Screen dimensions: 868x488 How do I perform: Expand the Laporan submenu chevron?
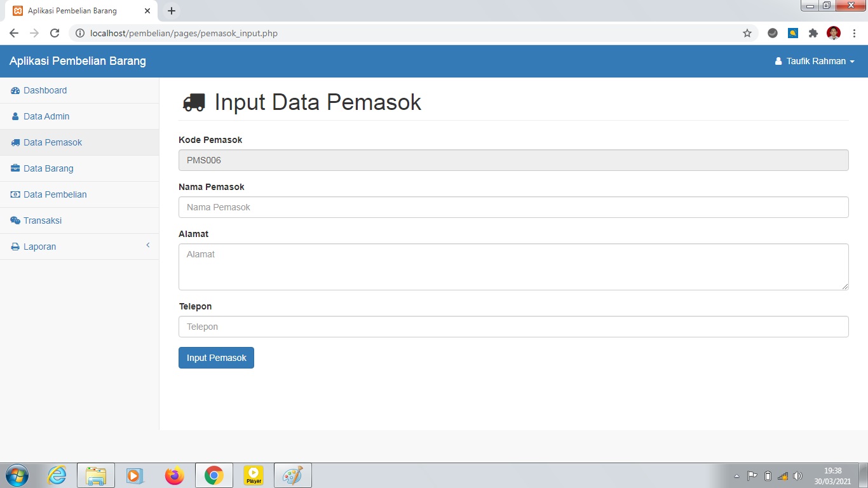(x=147, y=245)
